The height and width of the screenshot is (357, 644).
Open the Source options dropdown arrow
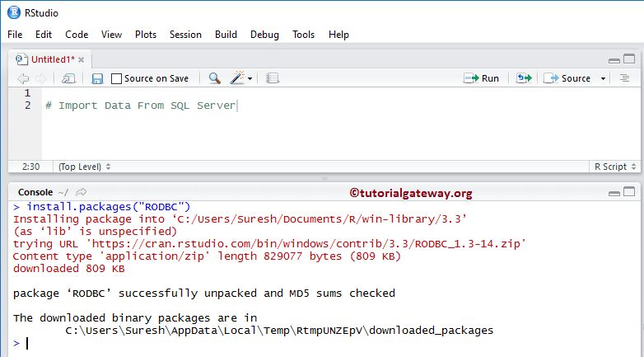pyautogui.click(x=603, y=78)
